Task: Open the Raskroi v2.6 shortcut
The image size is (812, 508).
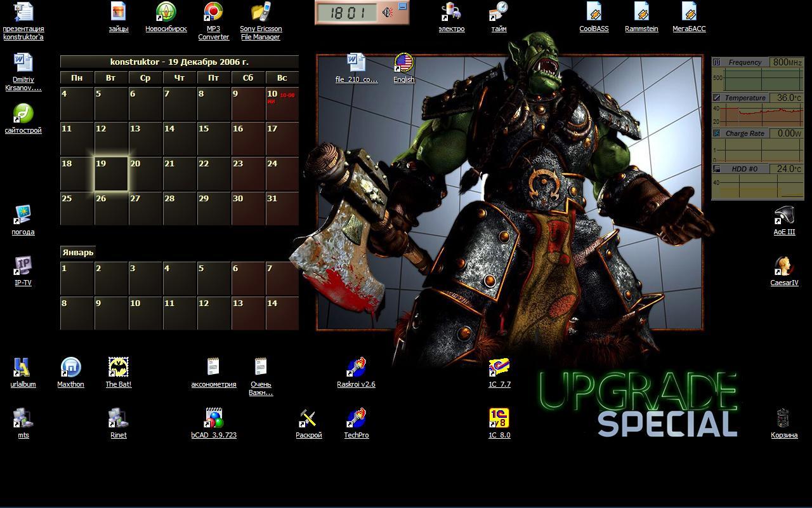Action: tap(356, 368)
